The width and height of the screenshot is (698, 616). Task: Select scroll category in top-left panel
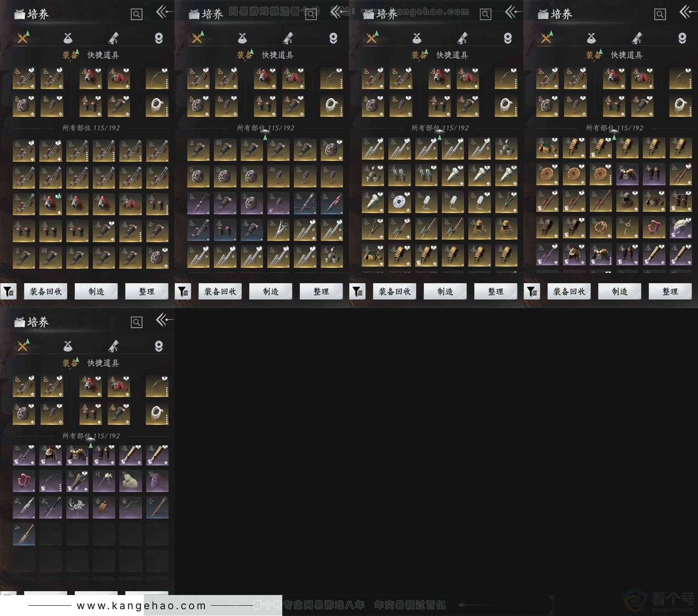coord(113,38)
